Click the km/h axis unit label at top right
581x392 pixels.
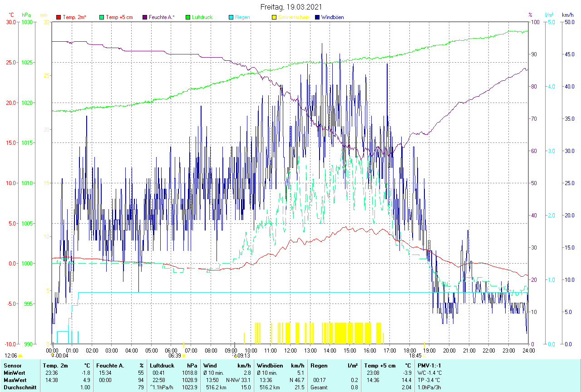coord(567,15)
